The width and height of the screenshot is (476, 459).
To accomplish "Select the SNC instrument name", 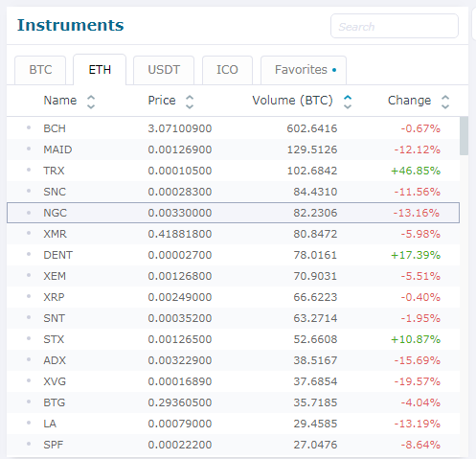I will (x=55, y=192).
